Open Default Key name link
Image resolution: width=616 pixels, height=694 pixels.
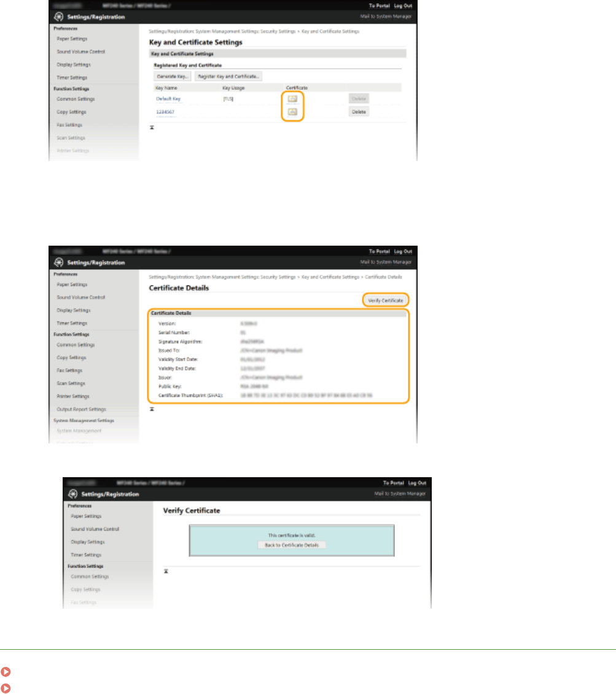(x=168, y=99)
